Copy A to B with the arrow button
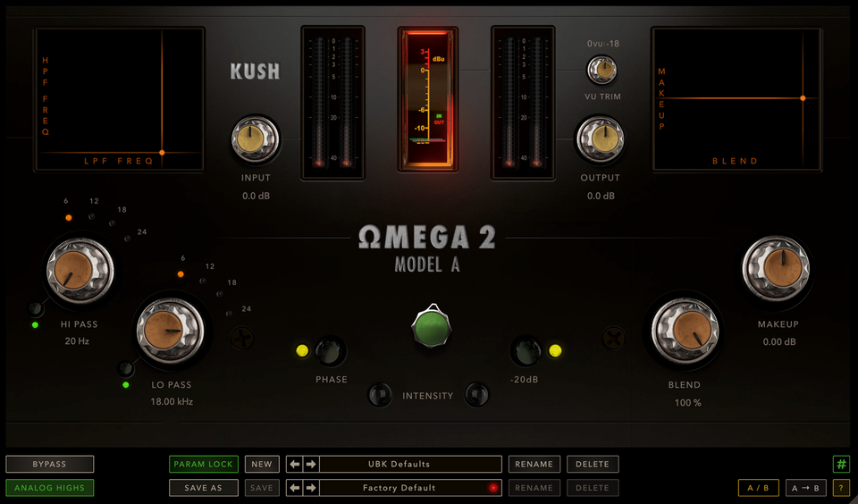858x504 pixels. [x=806, y=488]
